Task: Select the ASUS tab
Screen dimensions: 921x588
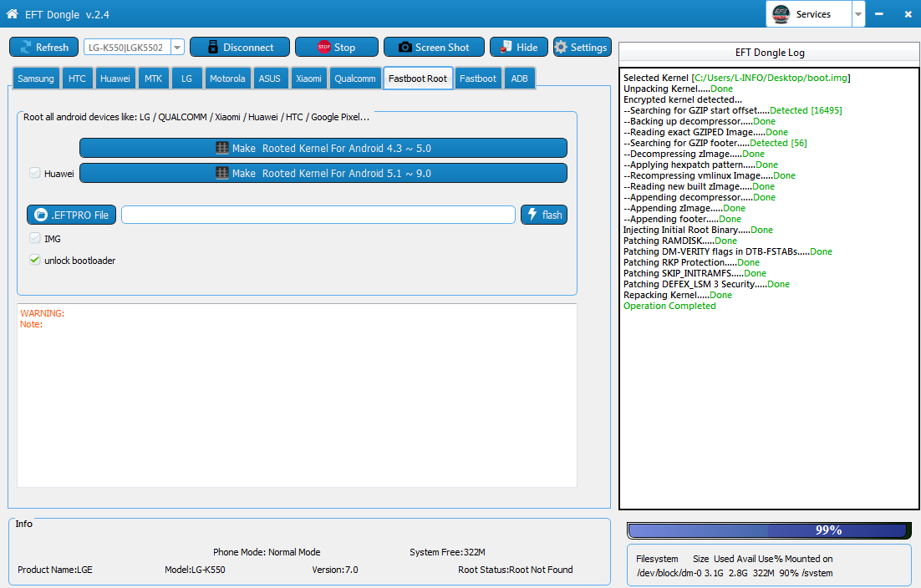Action: point(270,79)
